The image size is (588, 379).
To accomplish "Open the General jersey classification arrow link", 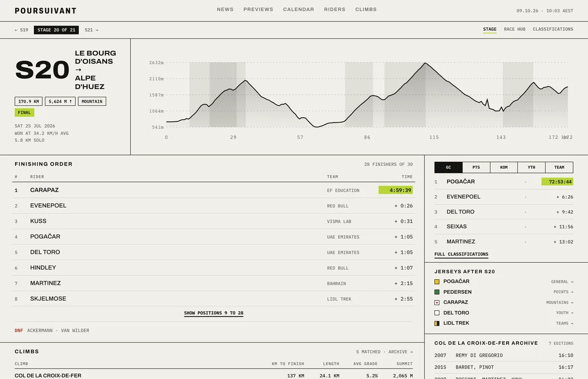I will coord(562,282).
